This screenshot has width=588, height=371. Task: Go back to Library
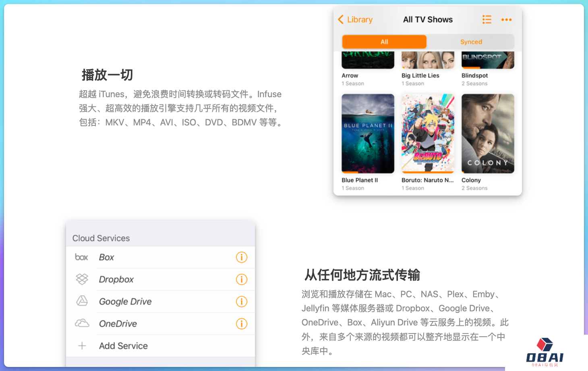pyautogui.click(x=355, y=19)
